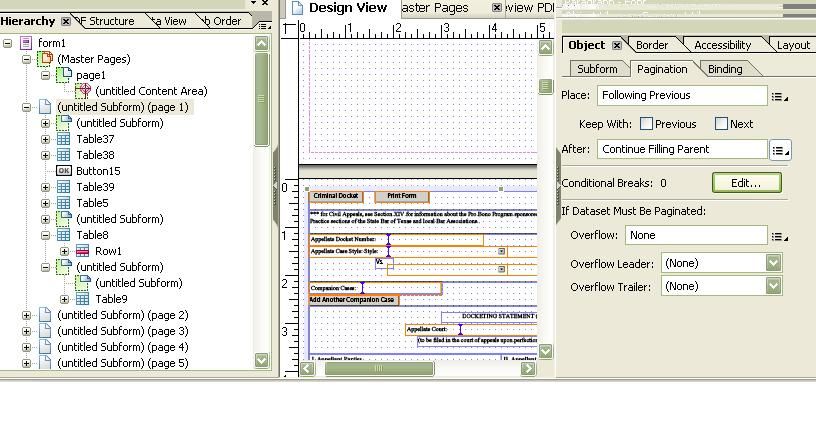Select the Row1 row icon
816x435 pixels.
[x=82, y=251]
